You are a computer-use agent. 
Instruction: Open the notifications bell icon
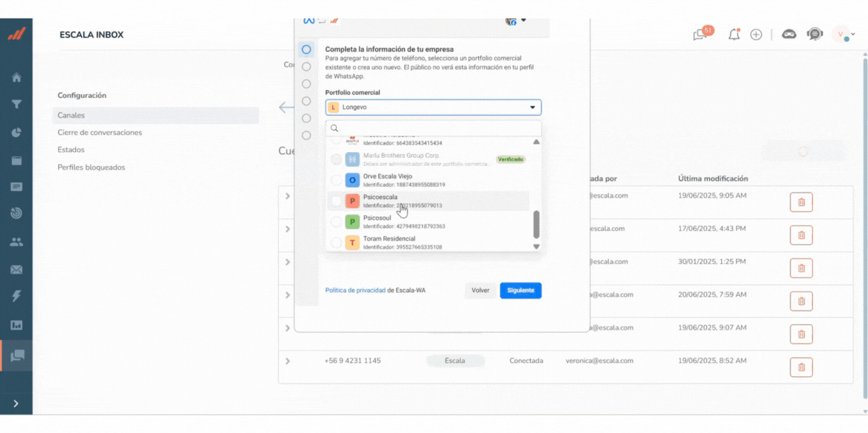pyautogui.click(x=734, y=34)
